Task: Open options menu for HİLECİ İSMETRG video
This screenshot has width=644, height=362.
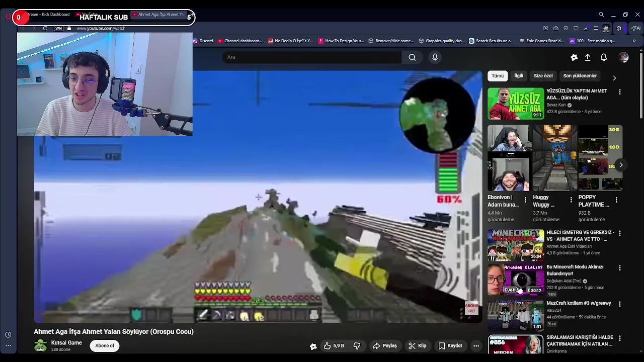Action: point(620,233)
